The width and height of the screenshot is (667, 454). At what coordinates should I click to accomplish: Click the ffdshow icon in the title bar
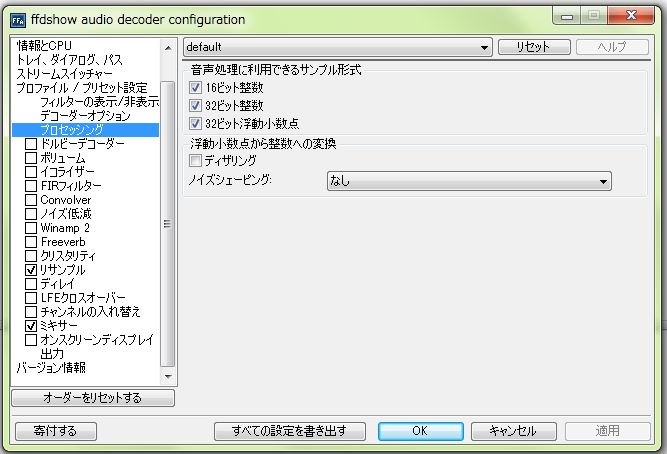pos(18,20)
